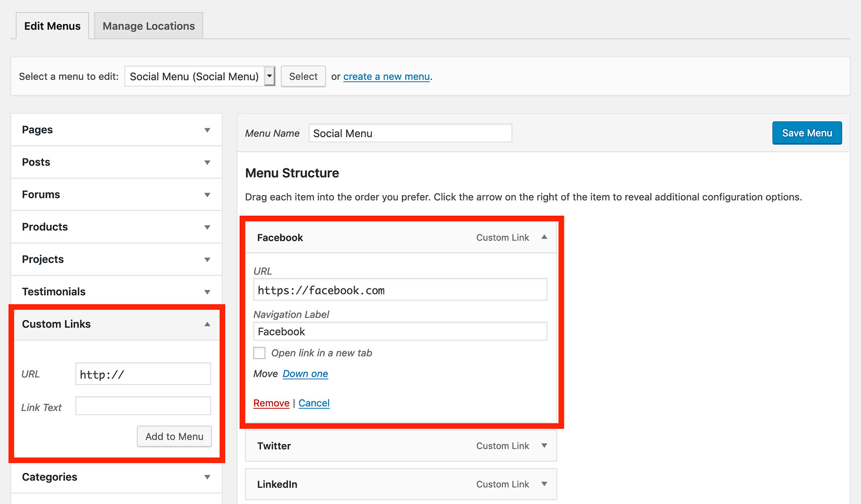
Task: Expand the Posts panel
Action: coord(207,163)
